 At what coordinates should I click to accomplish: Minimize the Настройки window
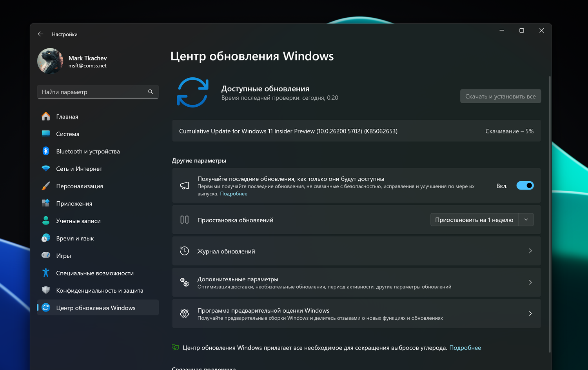pos(501,30)
